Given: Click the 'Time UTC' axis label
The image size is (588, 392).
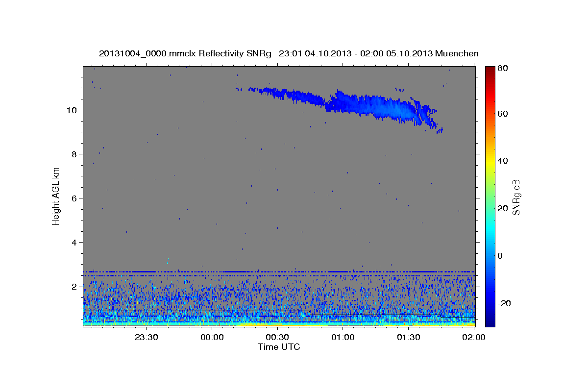Looking at the screenshot, I should (x=279, y=347).
